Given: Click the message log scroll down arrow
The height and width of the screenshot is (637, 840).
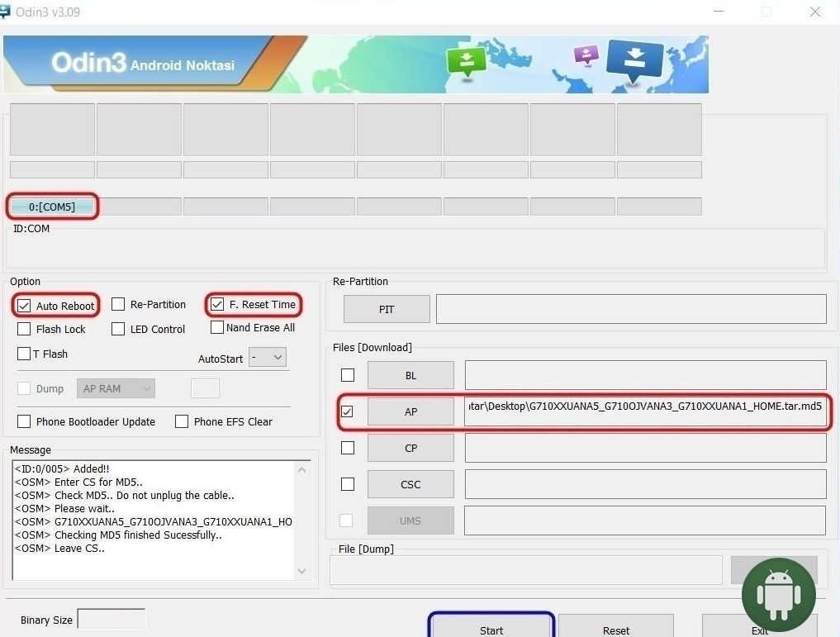Looking at the screenshot, I should pyautogui.click(x=301, y=571).
